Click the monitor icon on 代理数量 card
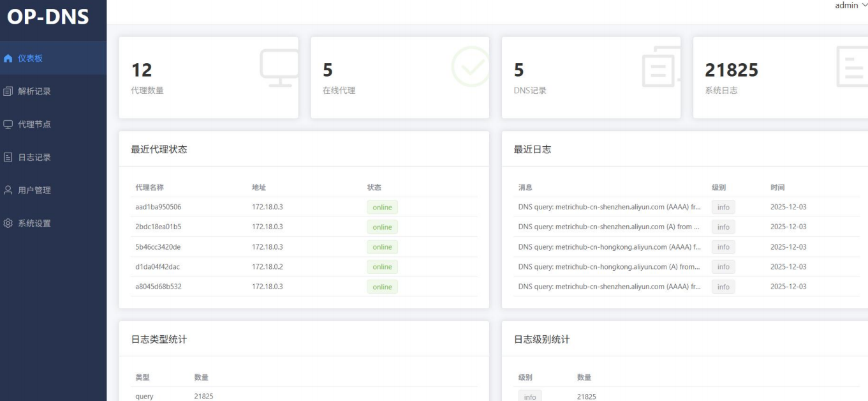The width and height of the screenshot is (868, 401). pos(279,68)
